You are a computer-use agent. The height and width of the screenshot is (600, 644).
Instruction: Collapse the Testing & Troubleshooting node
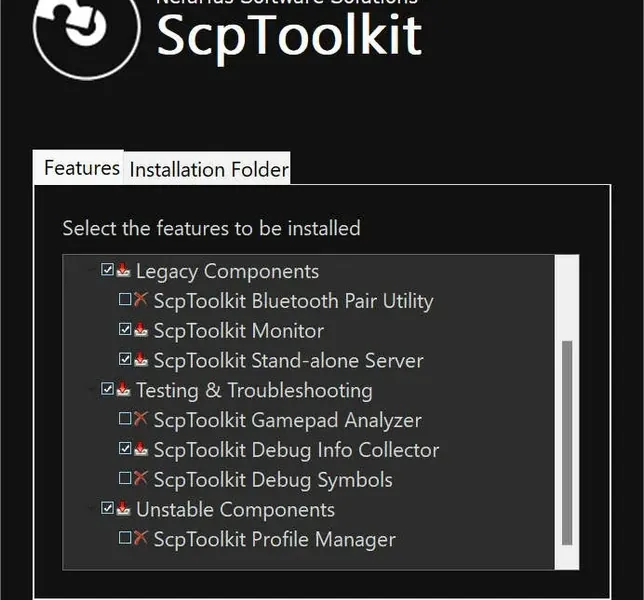click(x=91, y=389)
